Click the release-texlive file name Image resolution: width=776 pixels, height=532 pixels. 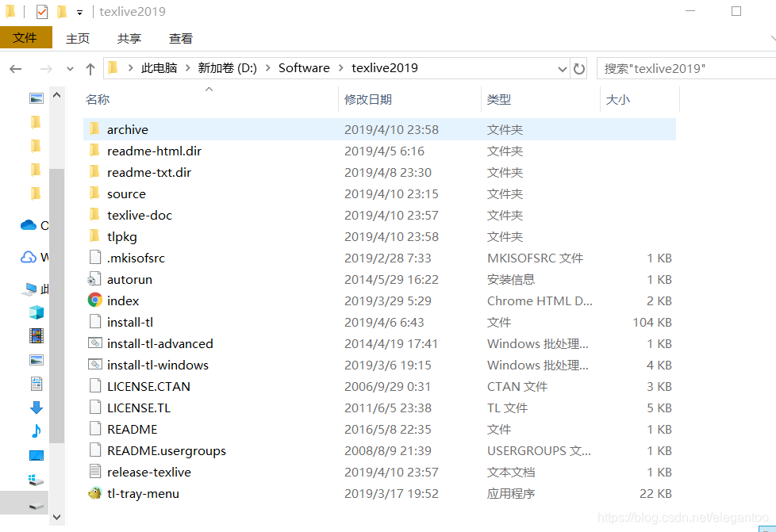[x=149, y=473]
